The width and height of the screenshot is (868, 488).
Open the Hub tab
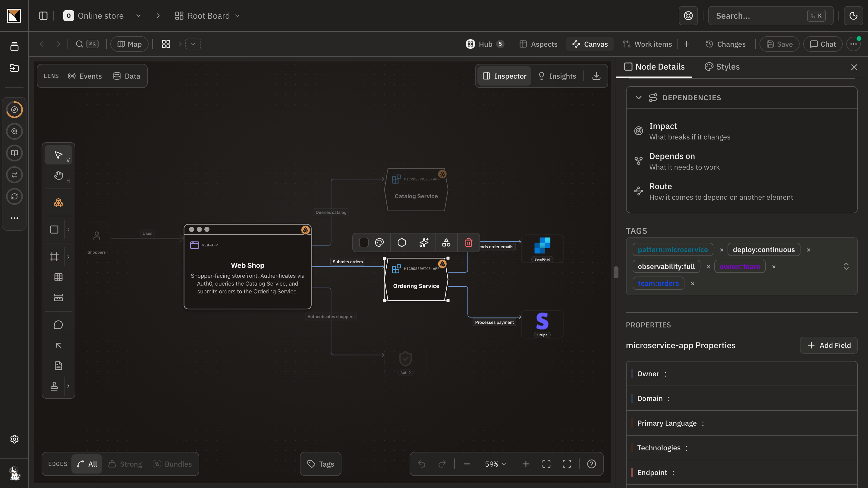pos(485,44)
